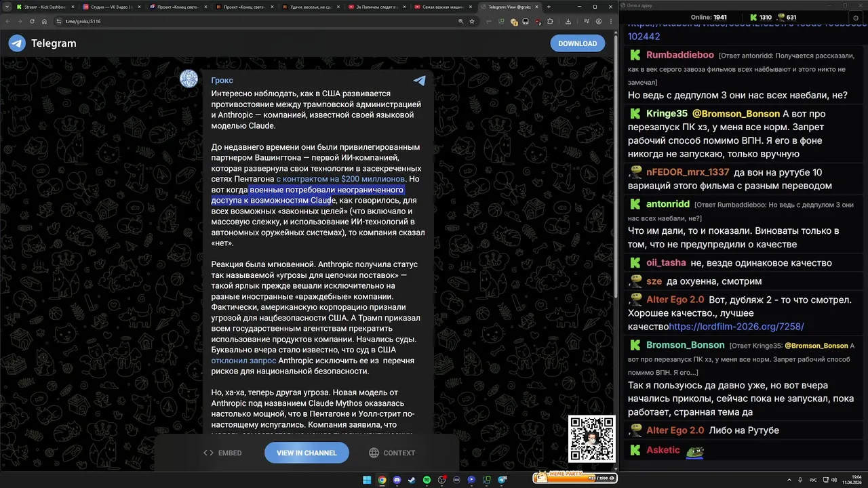The height and width of the screenshot is (488, 868).
Task: Click the CONTEXT button below the post
Action: pyautogui.click(x=392, y=453)
